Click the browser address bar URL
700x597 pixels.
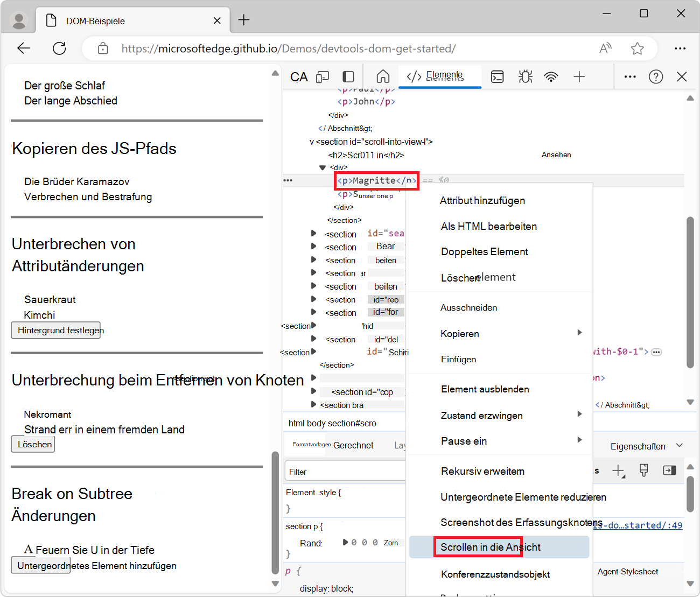coord(289,48)
